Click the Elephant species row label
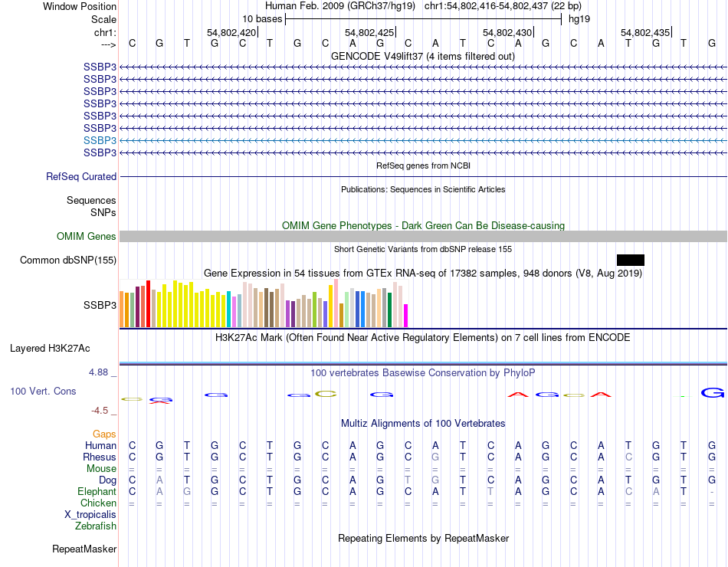This screenshot has width=728, height=567. click(97, 491)
